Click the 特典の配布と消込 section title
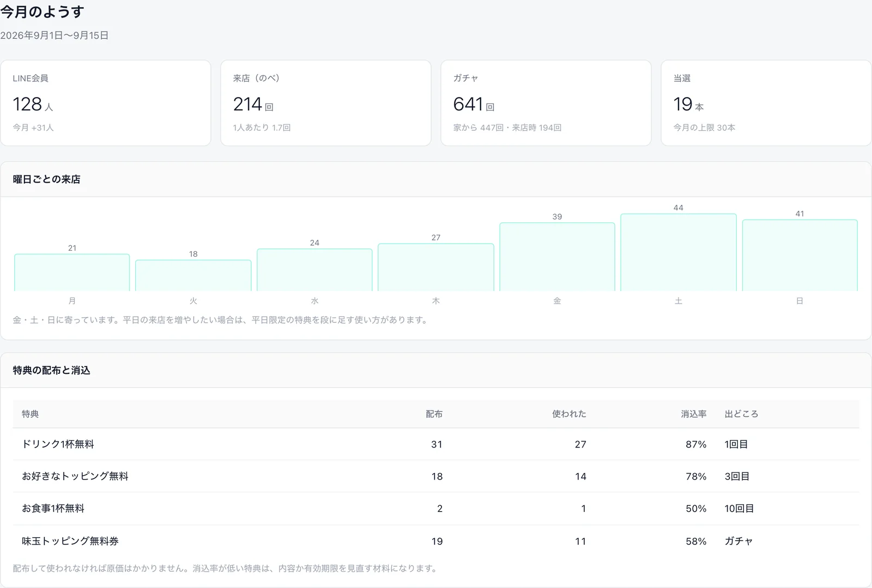 pyautogui.click(x=52, y=371)
